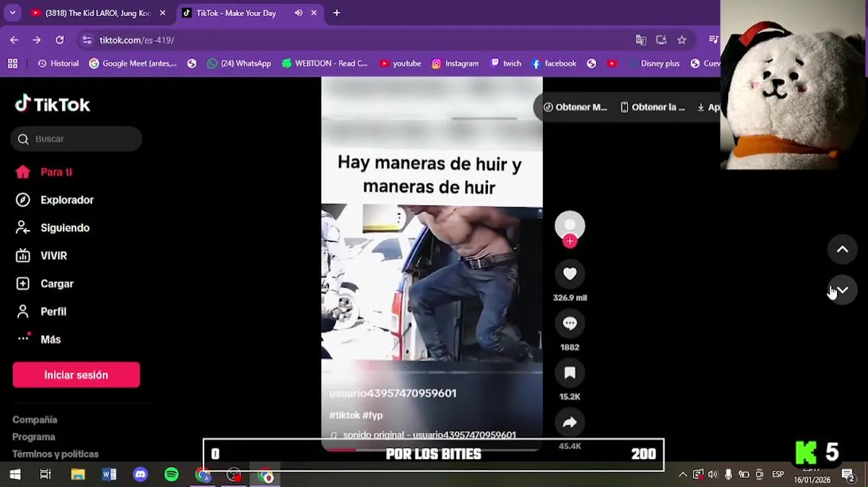
Task: Launch Word from the taskbar
Action: tap(109, 475)
